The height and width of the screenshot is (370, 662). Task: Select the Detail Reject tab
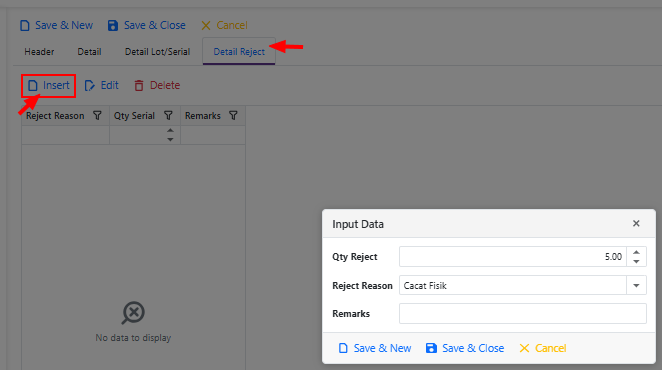[239, 52]
